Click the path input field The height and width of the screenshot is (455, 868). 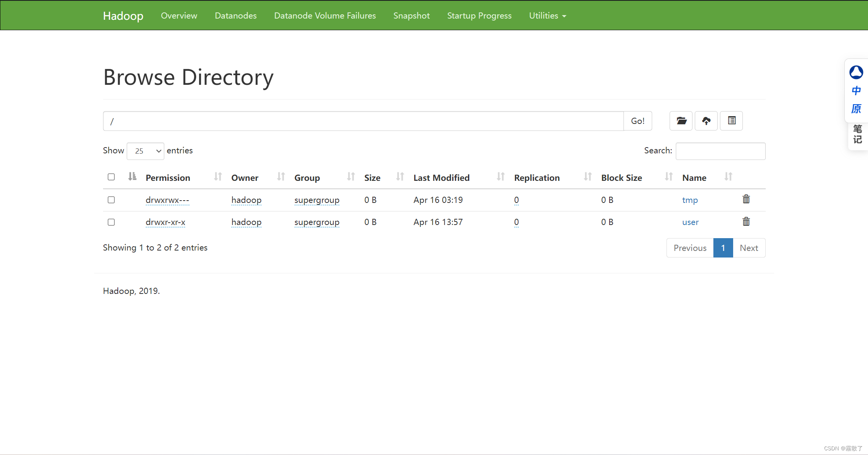363,121
